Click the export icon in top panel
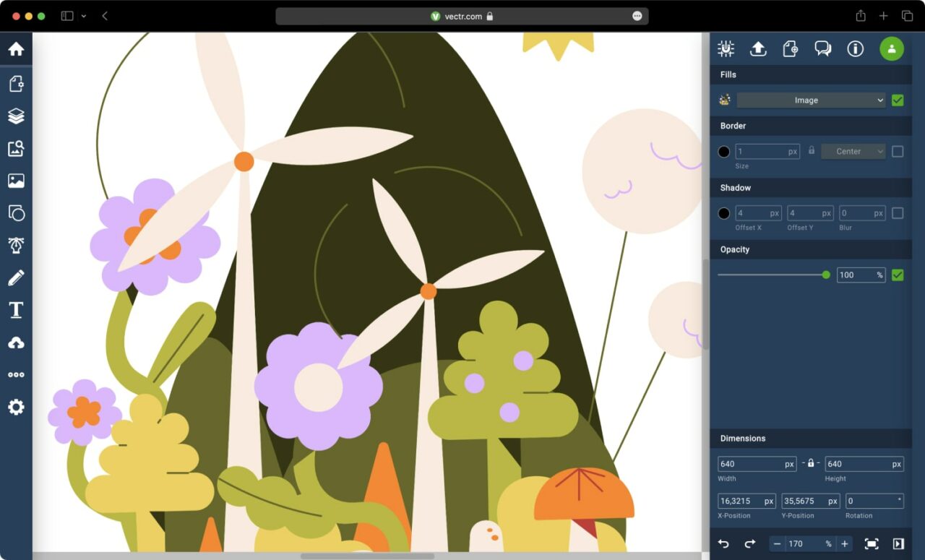 pos(758,48)
